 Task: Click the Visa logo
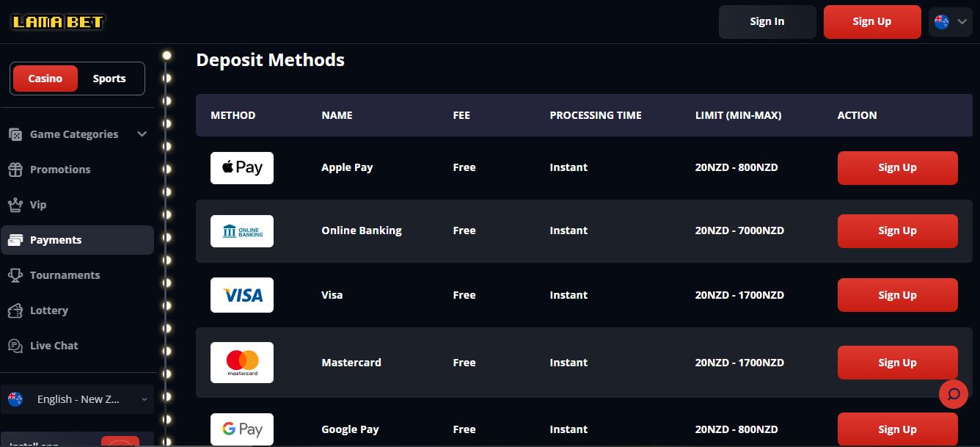click(242, 295)
